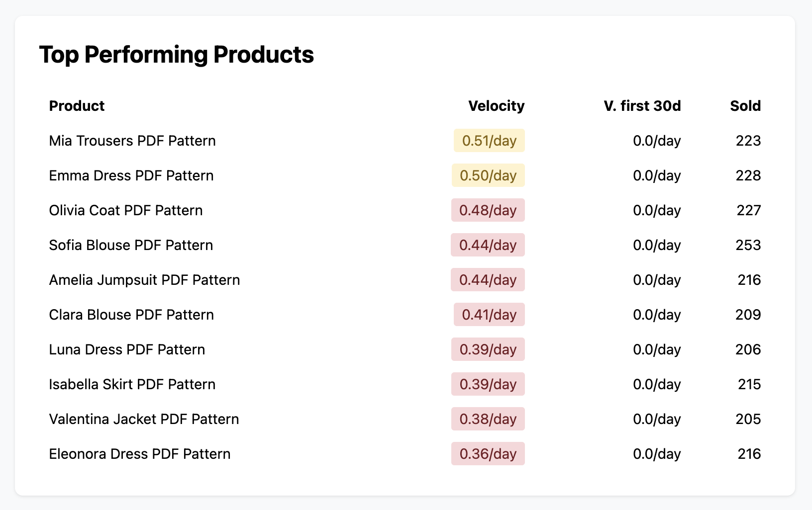
Task: Click the yellow 0.51/day velocity badge
Action: [x=489, y=141]
